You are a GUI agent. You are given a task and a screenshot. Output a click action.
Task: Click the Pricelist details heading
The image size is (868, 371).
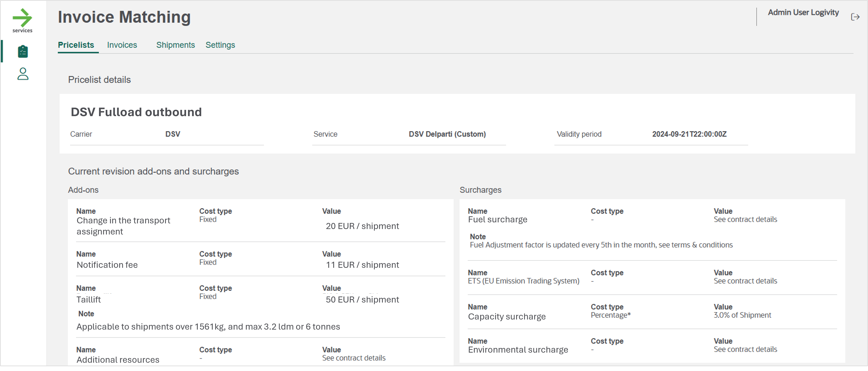tap(99, 79)
